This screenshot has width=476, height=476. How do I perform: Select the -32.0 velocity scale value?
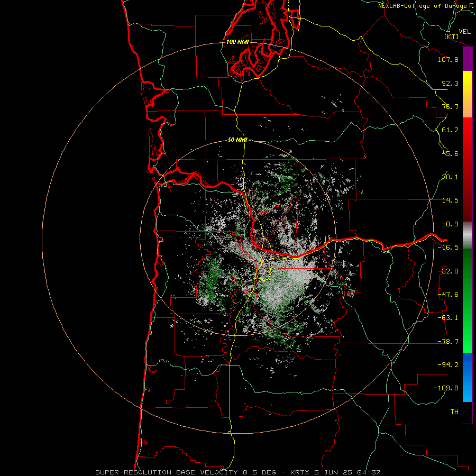pyautogui.click(x=448, y=271)
